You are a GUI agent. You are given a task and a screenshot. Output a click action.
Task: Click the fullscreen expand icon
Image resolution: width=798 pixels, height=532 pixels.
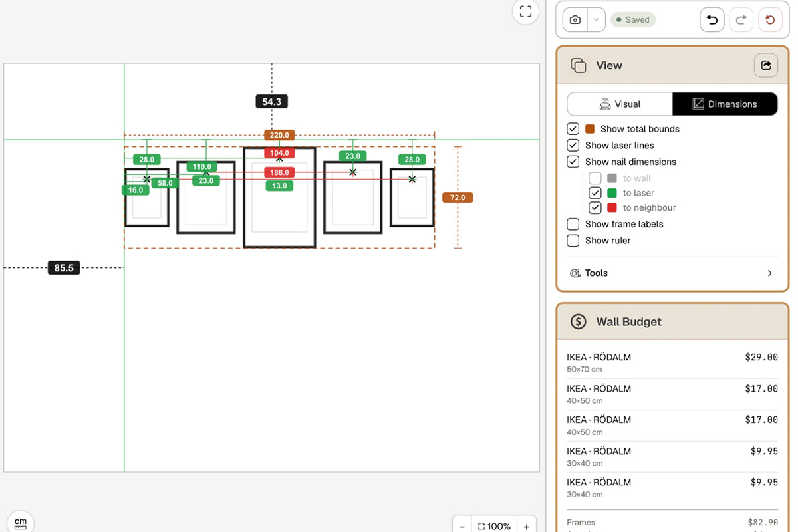525,11
